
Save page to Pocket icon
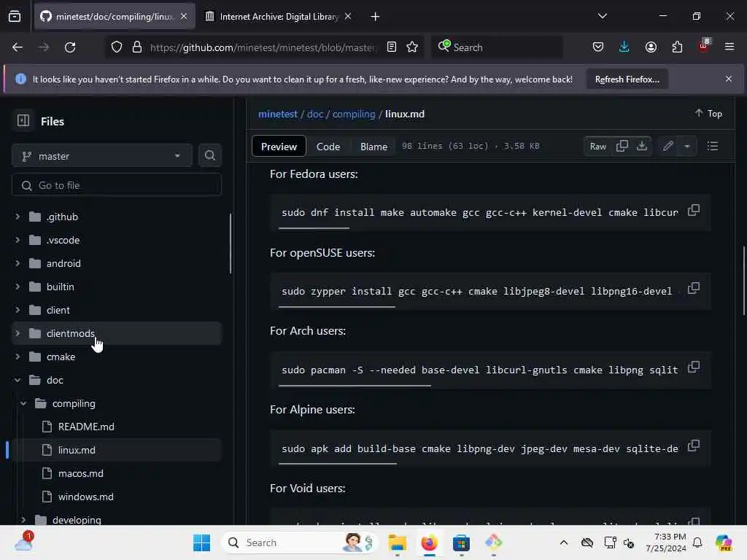598,47
